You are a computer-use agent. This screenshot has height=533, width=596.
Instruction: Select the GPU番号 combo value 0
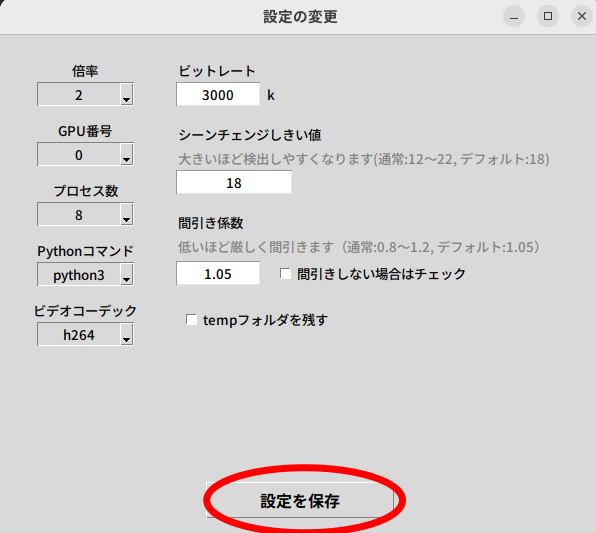(x=79, y=154)
